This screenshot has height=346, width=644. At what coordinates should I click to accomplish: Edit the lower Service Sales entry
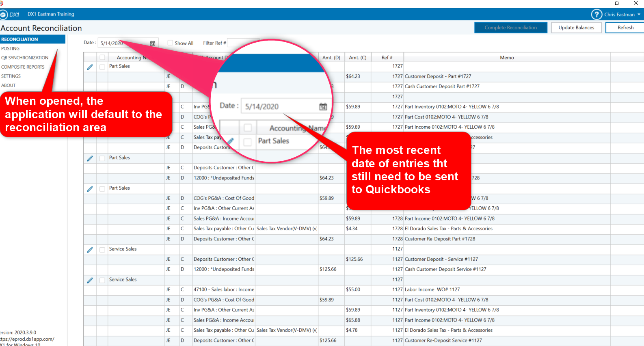[90, 280]
